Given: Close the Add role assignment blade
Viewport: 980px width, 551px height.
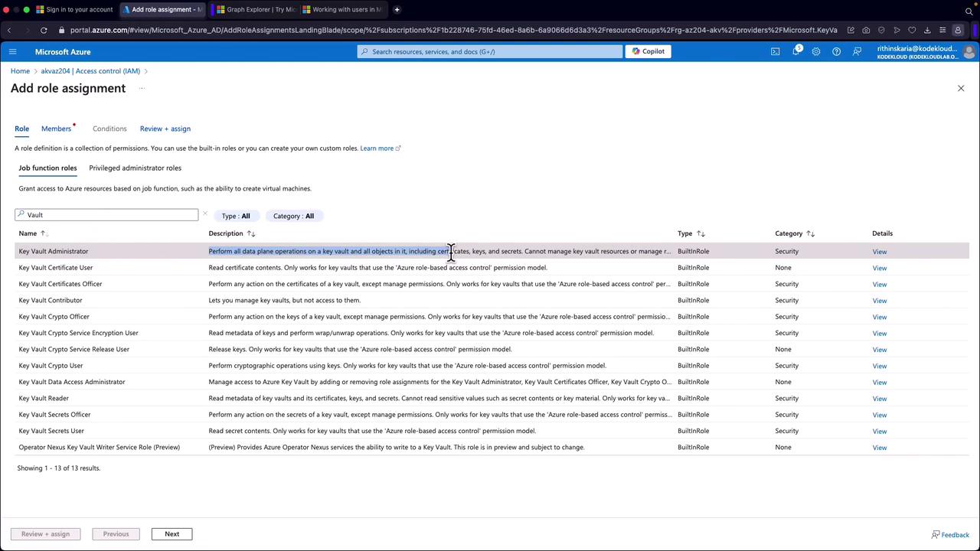Looking at the screenshot, I should pyautogui.click(x=961, y=88).
